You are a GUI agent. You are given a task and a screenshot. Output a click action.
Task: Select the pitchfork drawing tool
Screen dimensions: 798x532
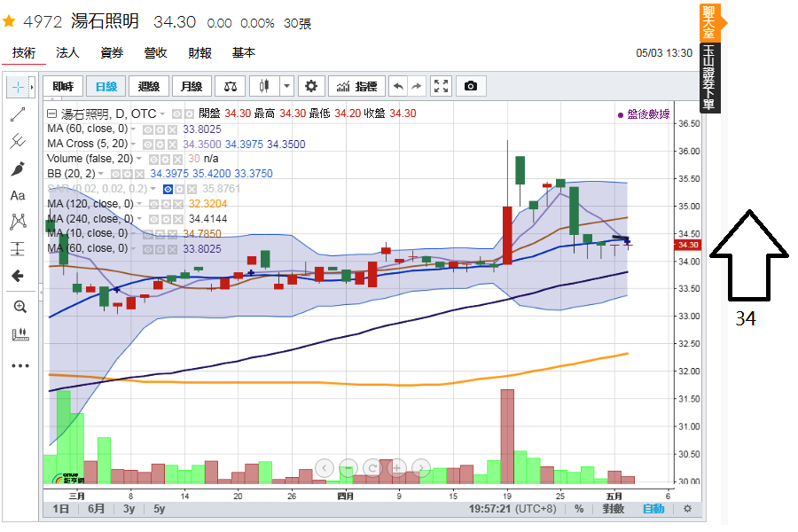coord(18,141)
